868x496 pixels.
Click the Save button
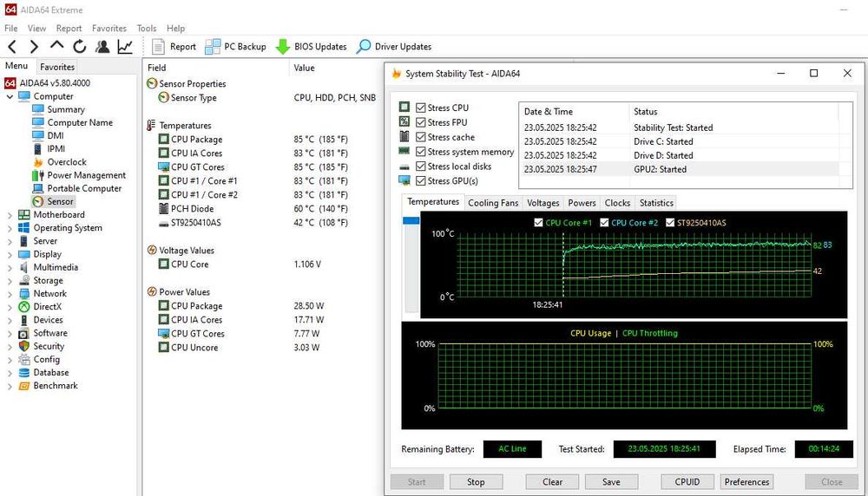(611, 481)
